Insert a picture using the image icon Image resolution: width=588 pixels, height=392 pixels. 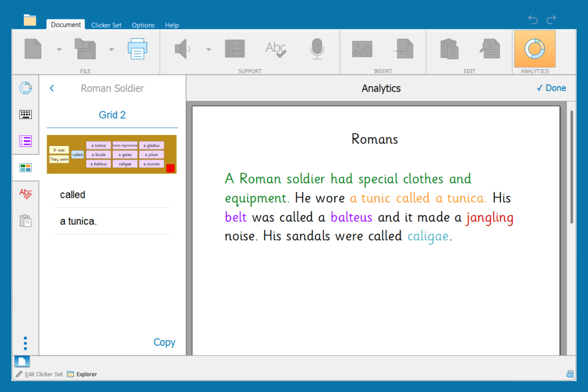(362, 49)
